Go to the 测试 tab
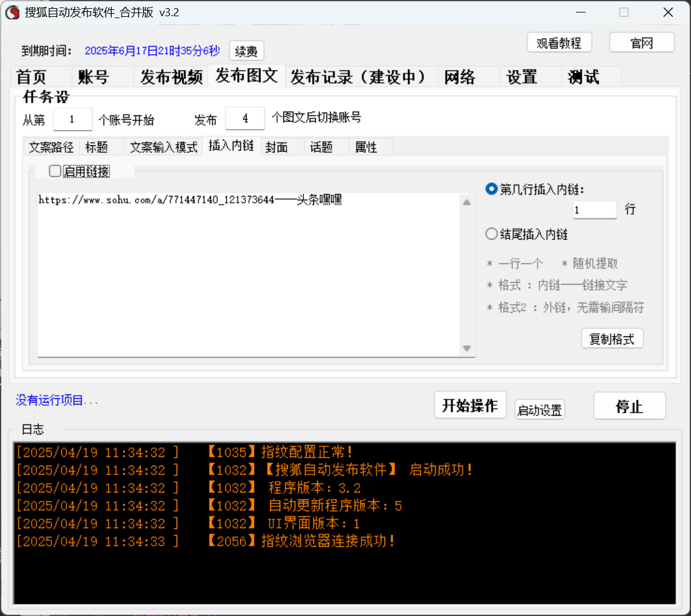The image size is (691, 616). click(x=592, y=77)
